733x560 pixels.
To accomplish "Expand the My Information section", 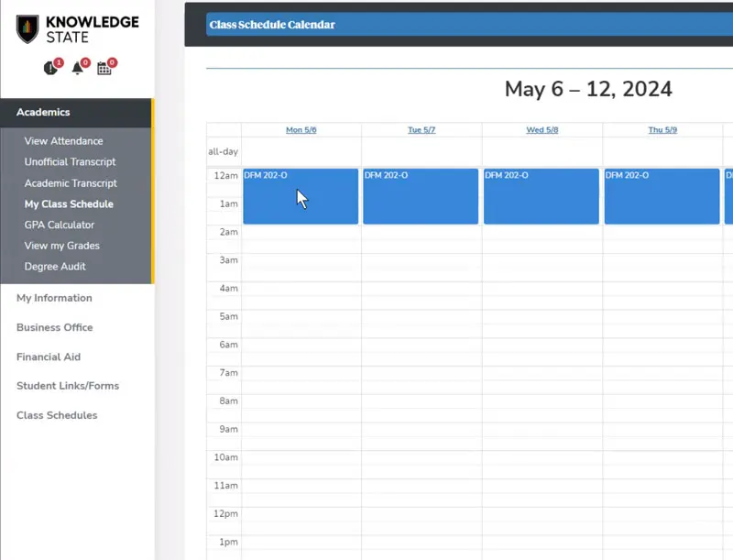I will [x=54, y=298].
